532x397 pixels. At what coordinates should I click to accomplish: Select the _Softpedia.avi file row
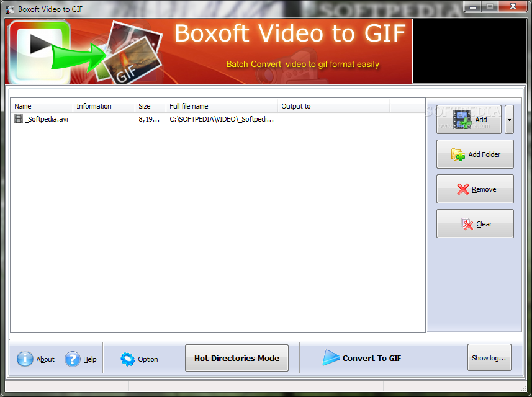(217, 119)
